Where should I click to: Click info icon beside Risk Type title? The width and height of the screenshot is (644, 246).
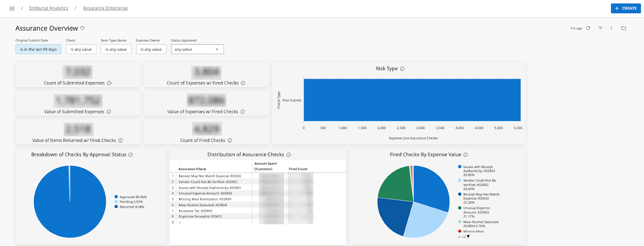click(402, 69)
